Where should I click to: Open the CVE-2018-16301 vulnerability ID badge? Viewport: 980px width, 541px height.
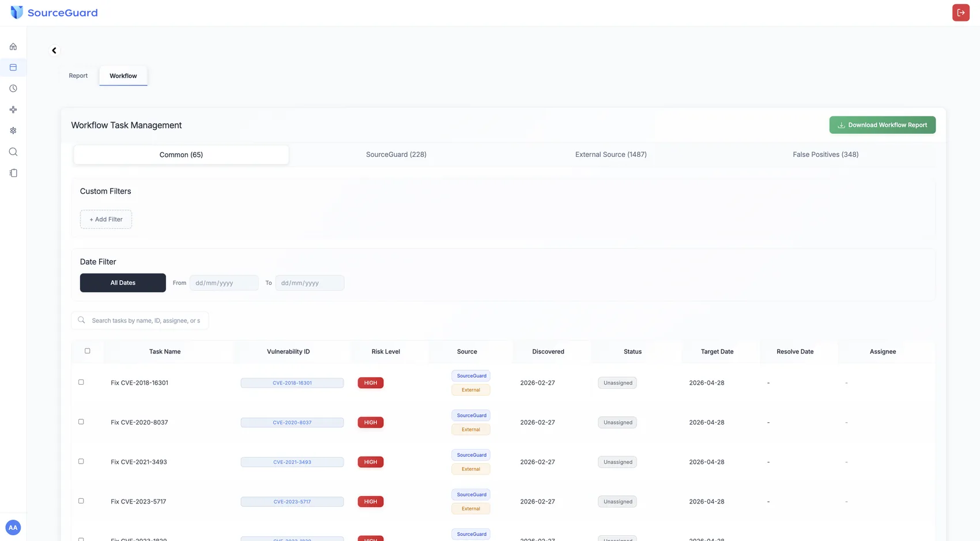292,383
